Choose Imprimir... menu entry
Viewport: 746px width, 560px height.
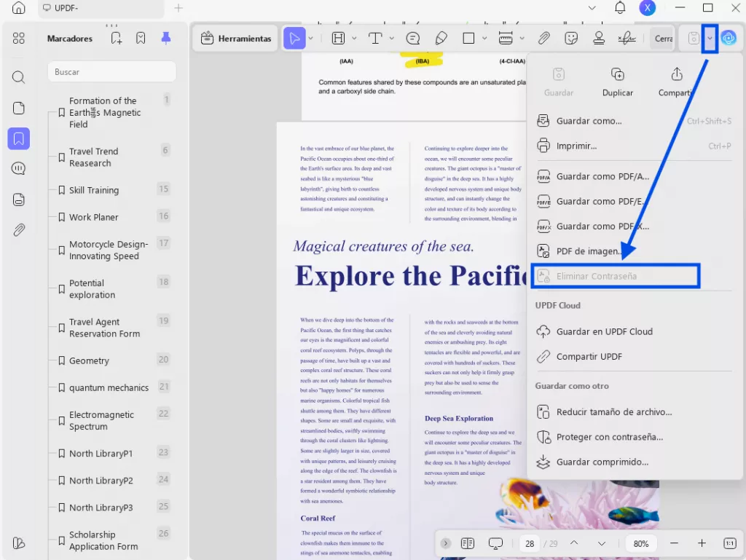(x=635, y=146)
